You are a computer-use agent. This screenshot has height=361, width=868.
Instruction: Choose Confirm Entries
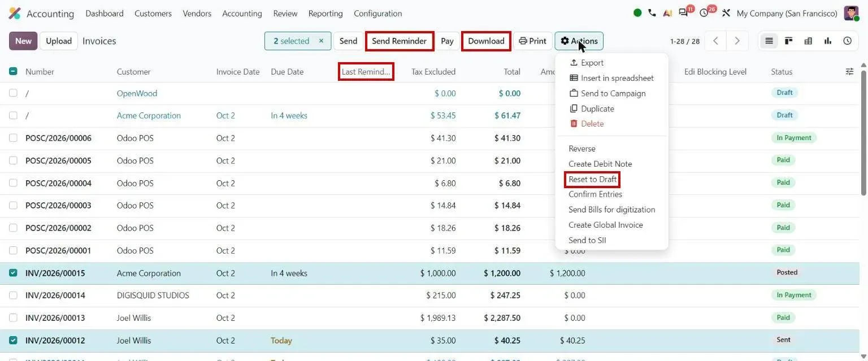595,194
